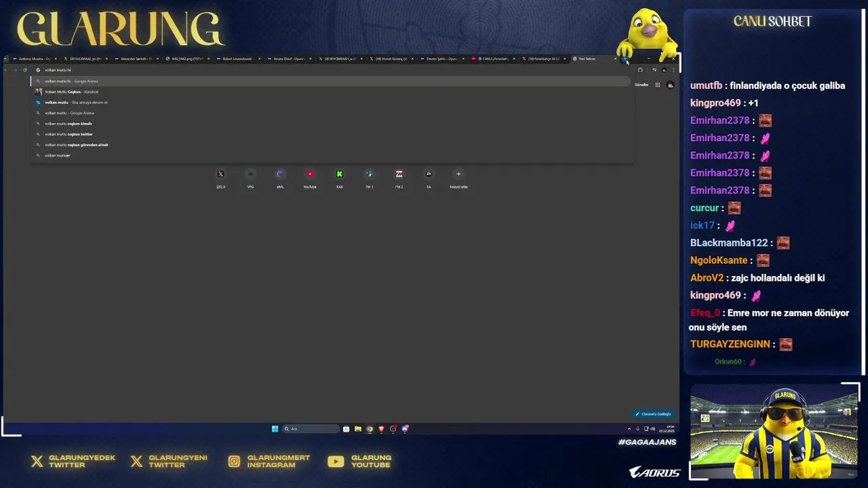This screenshot has width=868, height=488.
Task: Open the Kick shortcut tile
Action: [340, 178]
